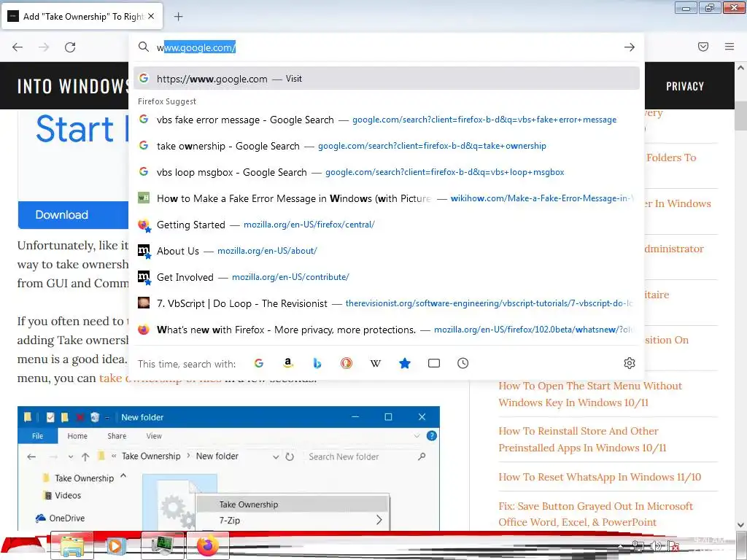Open vbs loop msgbox Google Search suggestion
This screenshot has height=560, width=747.
[x=387, y=172]
